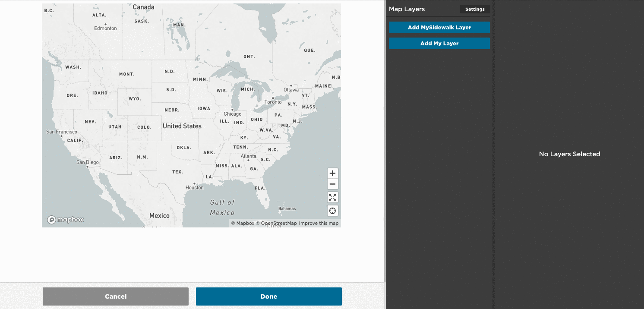The width and height of the screenshot is (644, 309).
Task: Open the © Mapbox attribution link
Action: pos(243,224)
